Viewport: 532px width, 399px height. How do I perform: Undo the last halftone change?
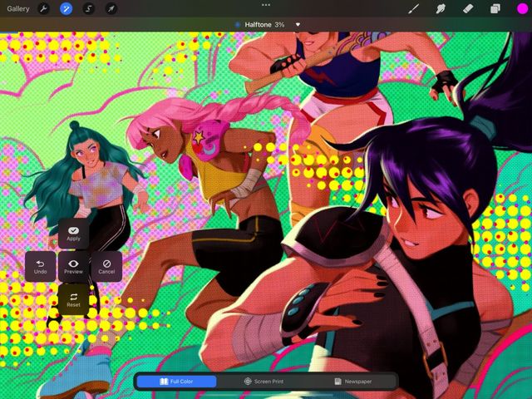click(x=41, y=267)
